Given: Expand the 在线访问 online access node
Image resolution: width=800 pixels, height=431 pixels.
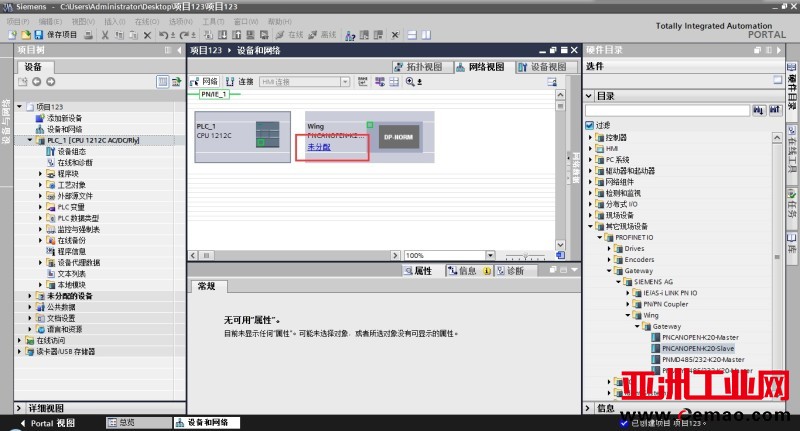Looking at the screenshot, I should pyautogui.click(x=19, y=340).
